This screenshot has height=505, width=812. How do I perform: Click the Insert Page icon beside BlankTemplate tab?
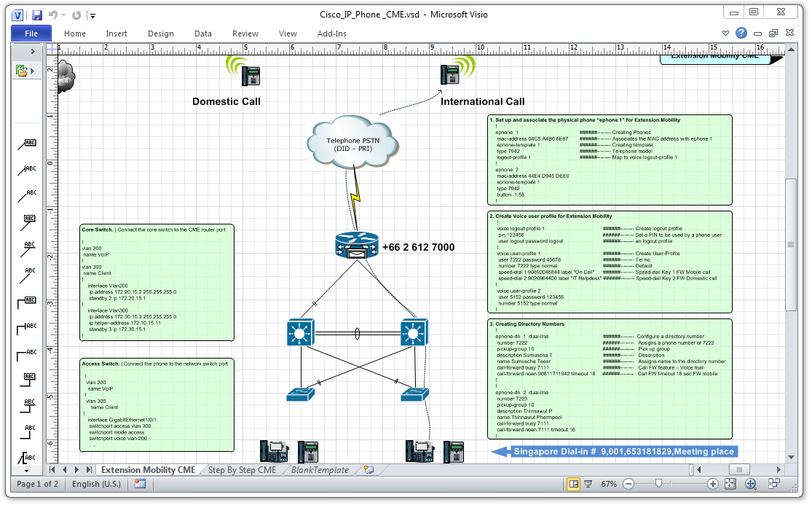pos(368,470)
